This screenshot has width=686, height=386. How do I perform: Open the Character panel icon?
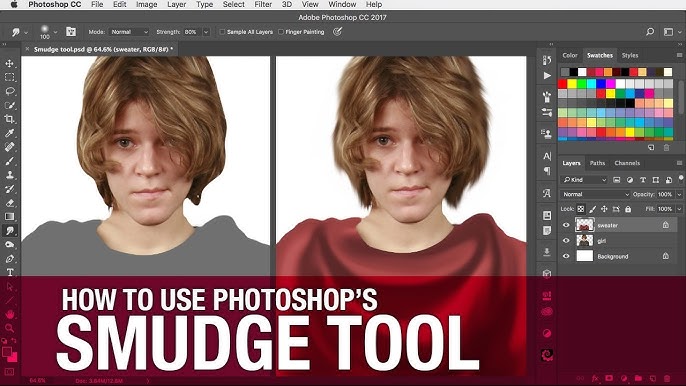(547, 156)
